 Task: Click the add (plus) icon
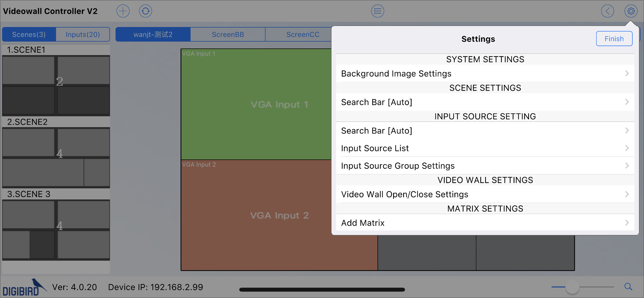(x=123, y=11)
